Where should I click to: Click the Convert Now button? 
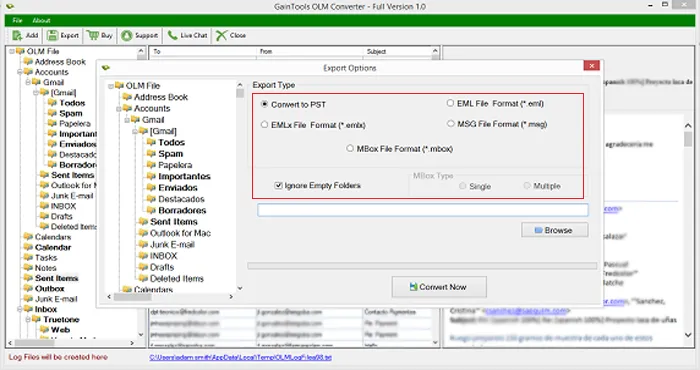439,287
